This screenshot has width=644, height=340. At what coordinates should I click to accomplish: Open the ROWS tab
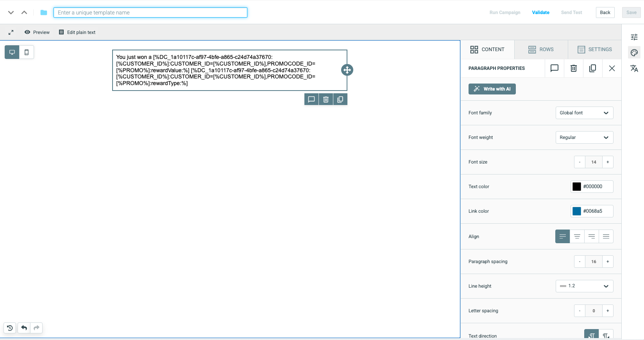(x=541, y=50)
